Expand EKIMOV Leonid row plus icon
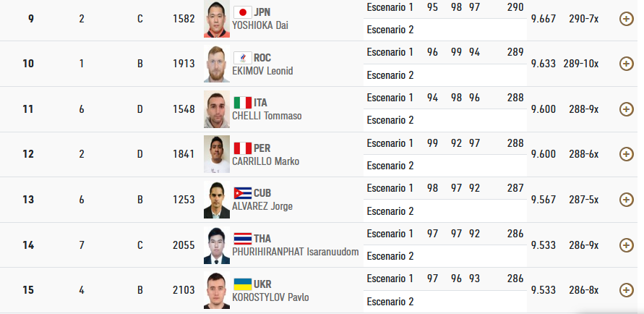644x314 pixels. click(626, 64)
